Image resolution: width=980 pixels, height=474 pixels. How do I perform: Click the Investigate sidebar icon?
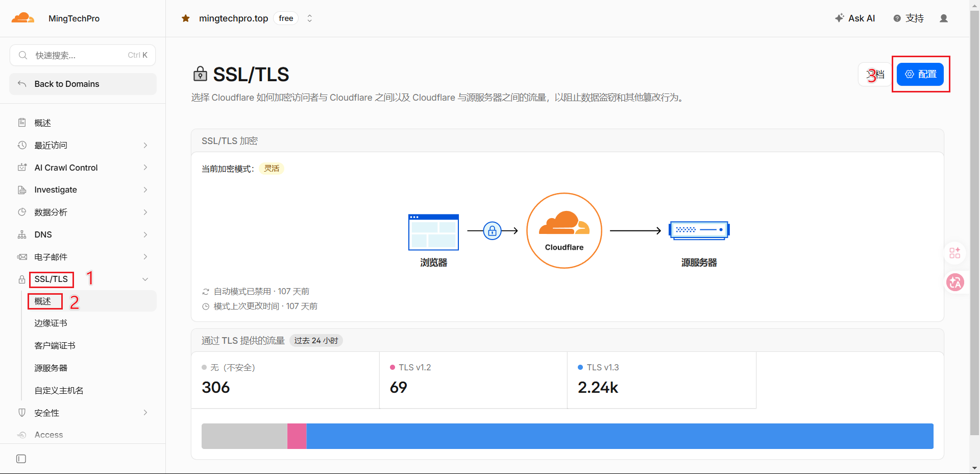(22, 190)
